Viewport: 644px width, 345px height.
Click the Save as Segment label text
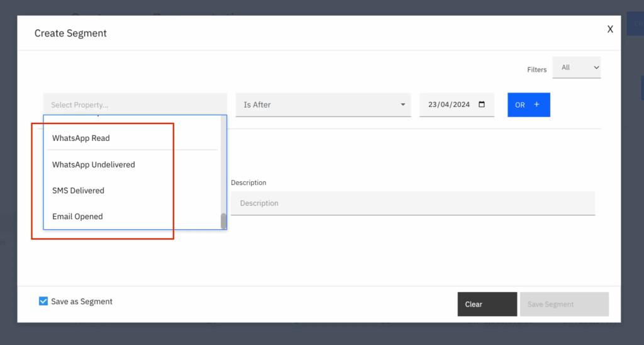point(82,302)
